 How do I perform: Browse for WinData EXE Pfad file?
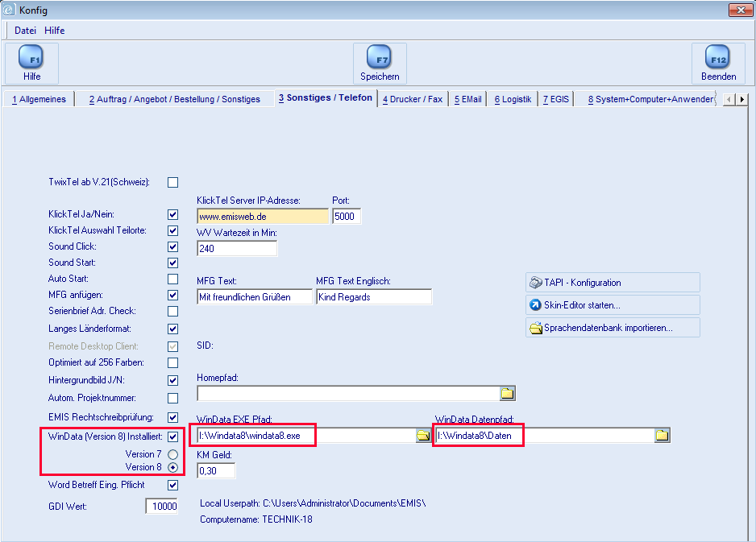tap(423, 436)
